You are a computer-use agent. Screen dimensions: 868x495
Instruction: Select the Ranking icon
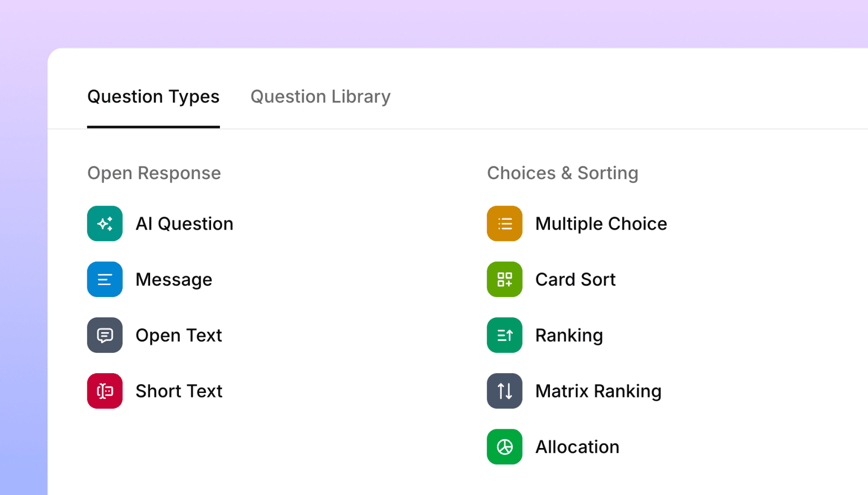click(504, 335)
